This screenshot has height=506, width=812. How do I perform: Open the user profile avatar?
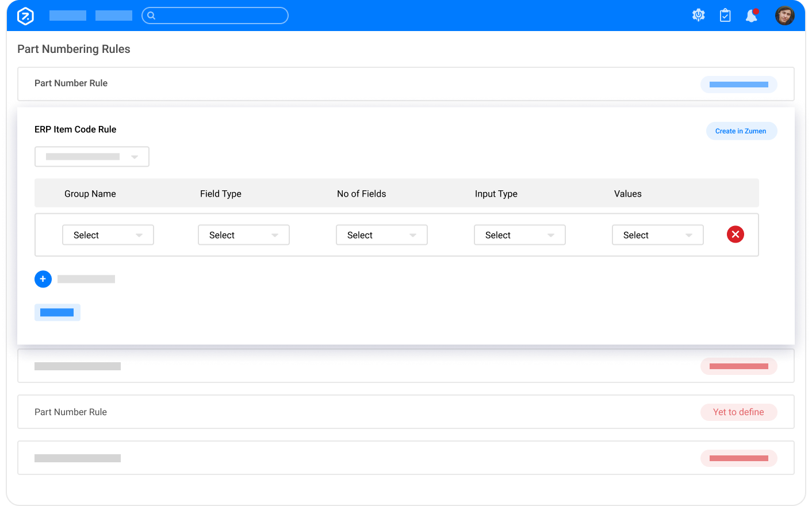point(784,16)
